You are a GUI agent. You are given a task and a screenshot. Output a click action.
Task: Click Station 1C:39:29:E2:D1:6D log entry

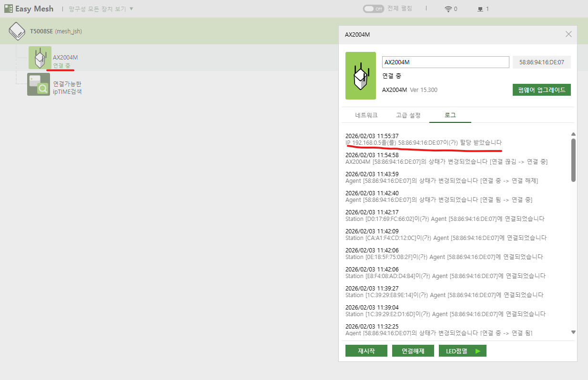pyautogui.click(x=446, y=314)
